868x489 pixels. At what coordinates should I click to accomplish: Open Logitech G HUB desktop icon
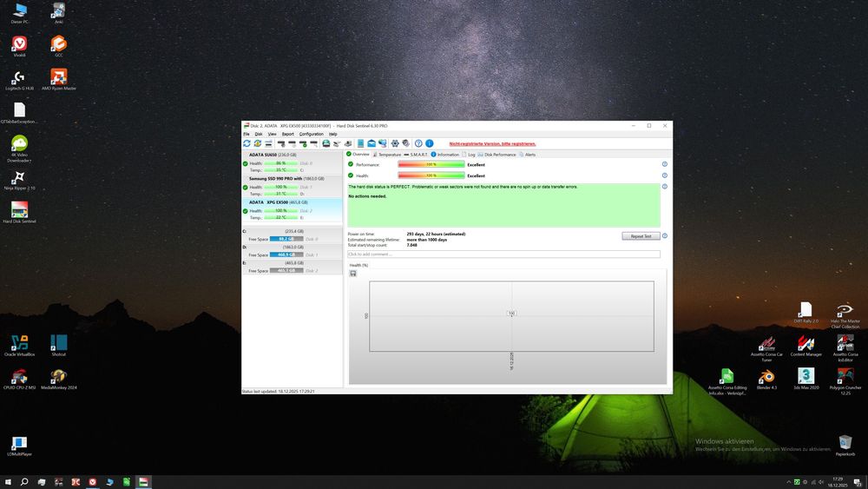pyautogui.click(x=19, y=79)
